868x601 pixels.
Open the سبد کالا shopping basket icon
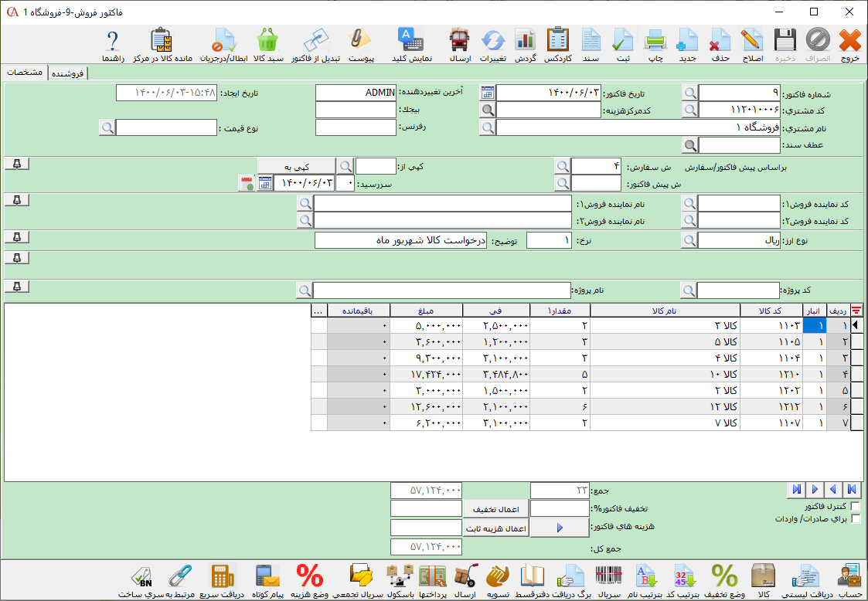coord(267,40)
